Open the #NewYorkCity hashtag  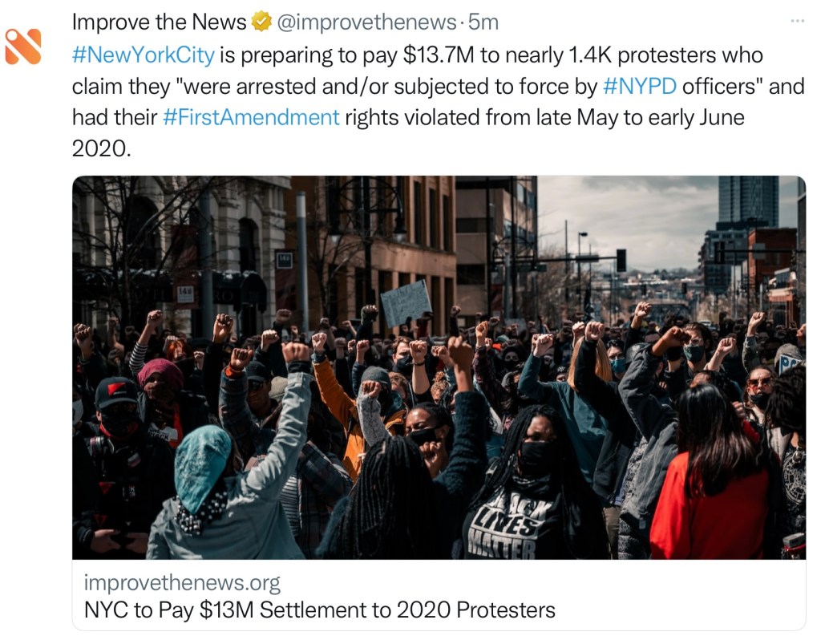(144, 55)
